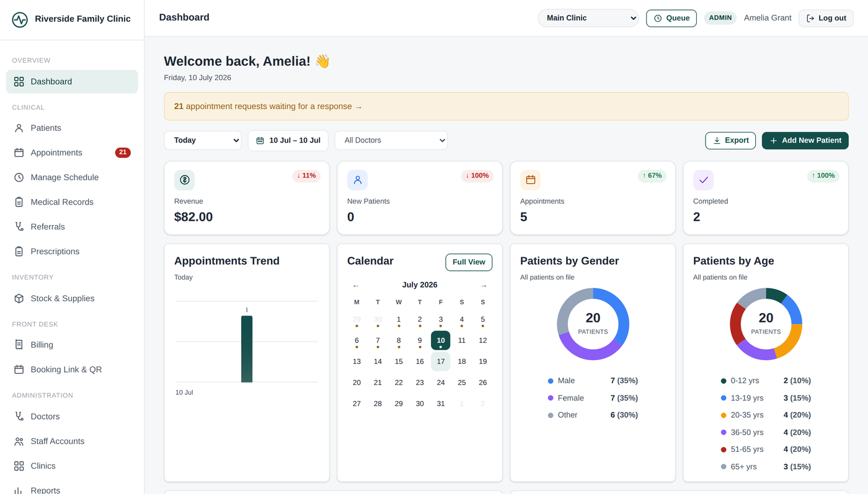Viewport: 868px width, 494px height.
Task: Click the Dashboard grid icon in the sidebar
Action: (19, 82)
